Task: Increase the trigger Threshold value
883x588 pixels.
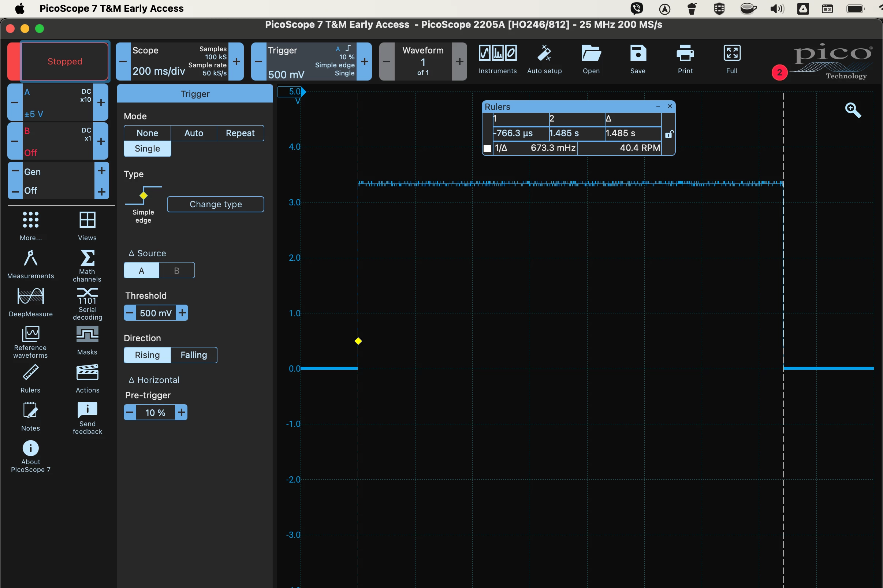Action: (x=182, y=313)
